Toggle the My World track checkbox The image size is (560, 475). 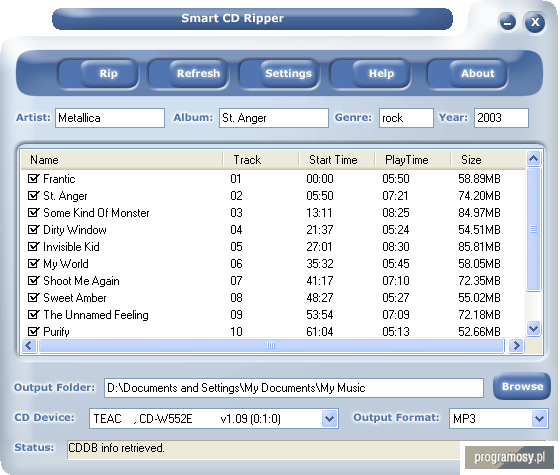[x=33, y=264]
